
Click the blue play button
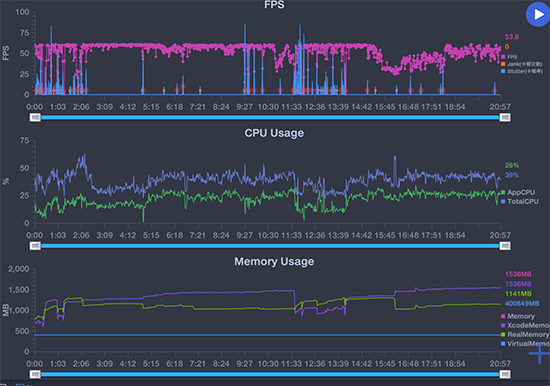[538, 14]
